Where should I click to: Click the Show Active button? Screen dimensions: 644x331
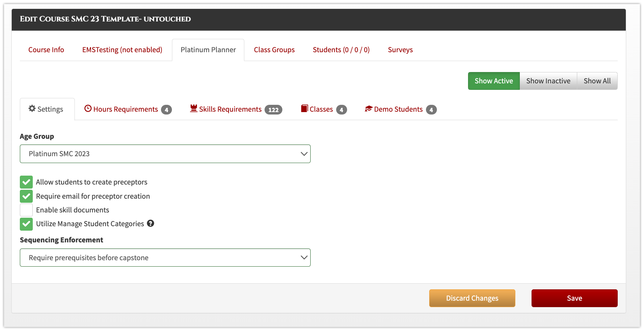494,81
